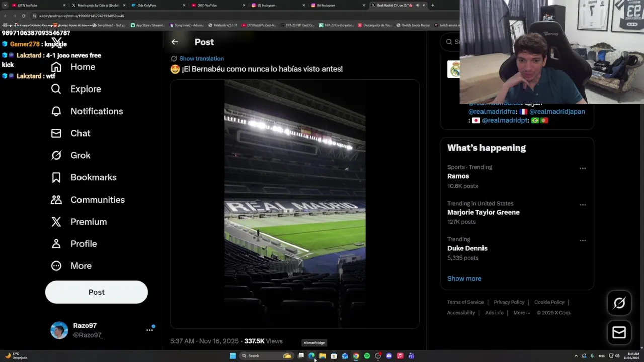
Task: Open Notifications bell in sidebar
Action: pos(87,111)
